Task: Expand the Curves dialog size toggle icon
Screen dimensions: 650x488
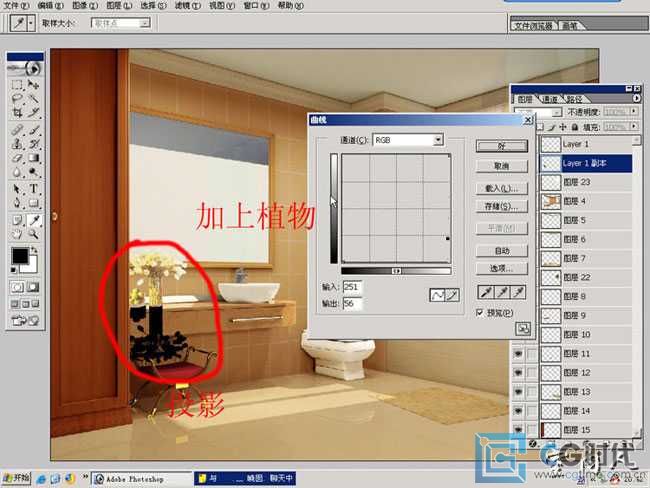Action: point(523,329)
